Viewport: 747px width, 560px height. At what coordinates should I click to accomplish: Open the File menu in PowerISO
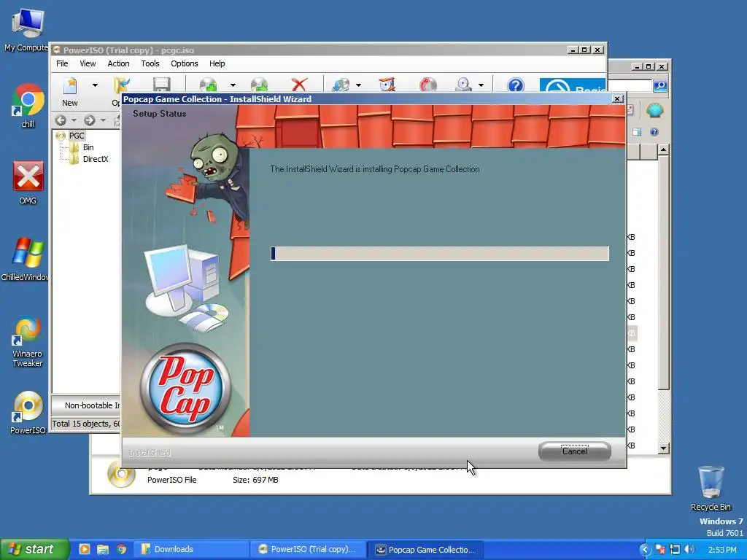(62, 63)
